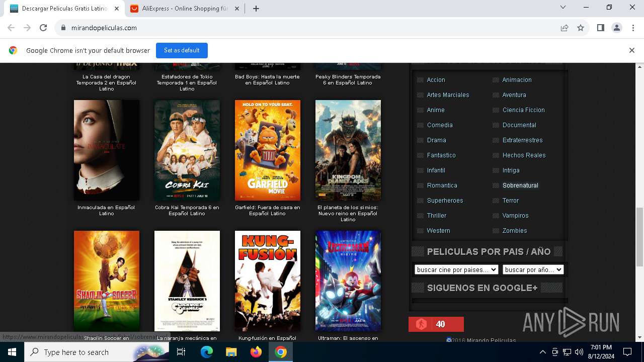This screenshot has width=644, height=362.
Task: Switch to the AliExpress Online Shopping tab
Action: pos(185,9)
